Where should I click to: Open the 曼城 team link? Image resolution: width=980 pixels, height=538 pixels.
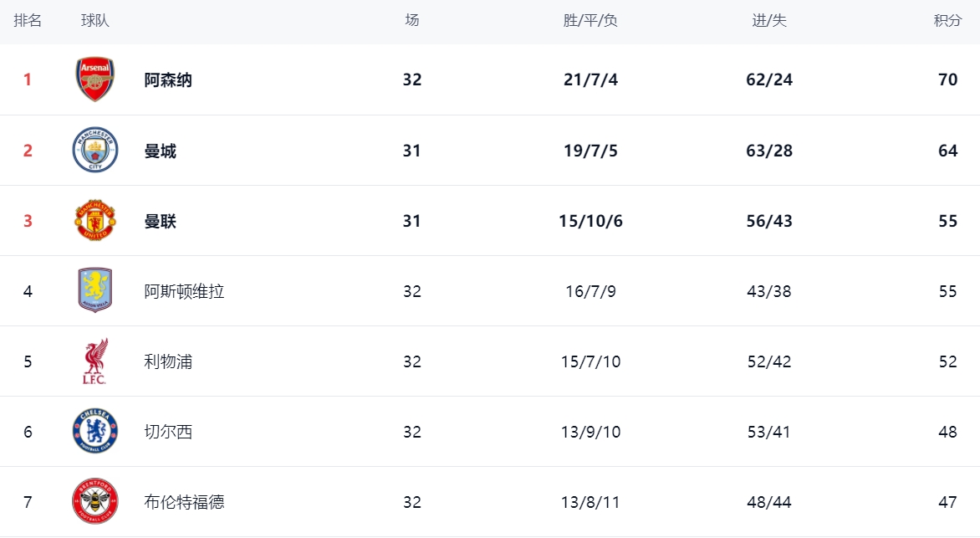pos(160,151)
